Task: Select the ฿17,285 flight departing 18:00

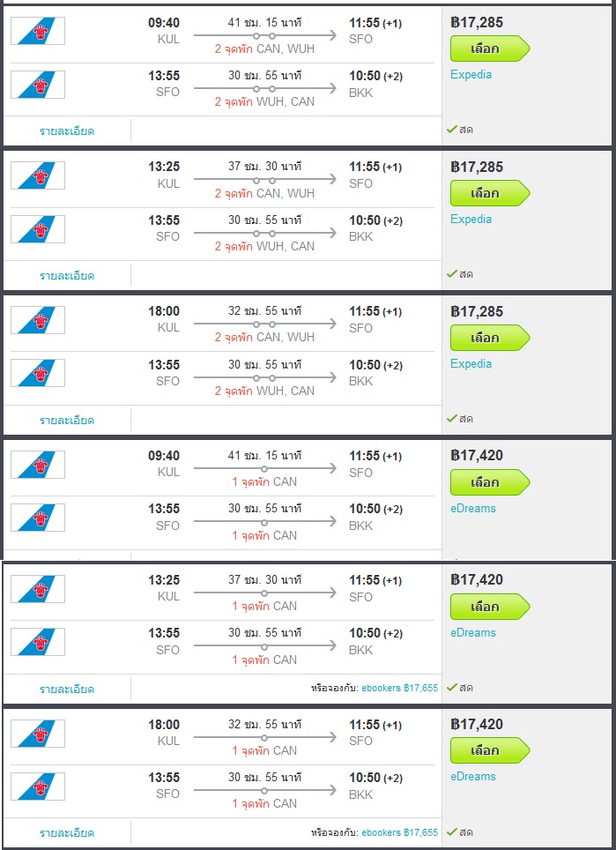Action: [x=490, y=338]
